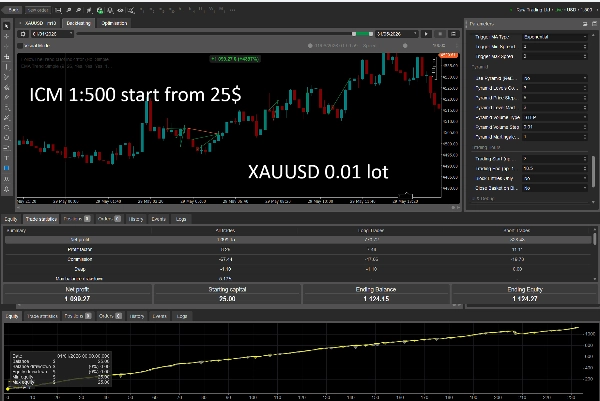This screenshot has height=401, width=600.
Task: Click the backtesting settings gear icon
Action: pyautogui.click(x=23, y=34)
